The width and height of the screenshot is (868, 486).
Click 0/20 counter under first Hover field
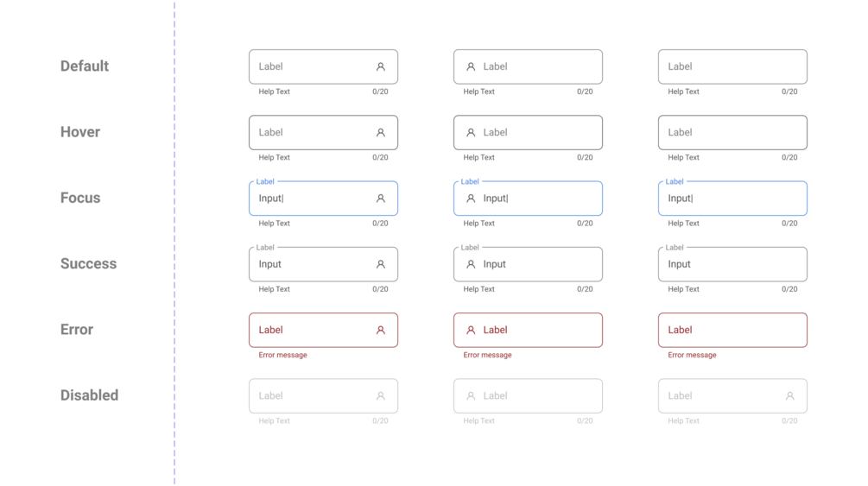tap(380, 157)
